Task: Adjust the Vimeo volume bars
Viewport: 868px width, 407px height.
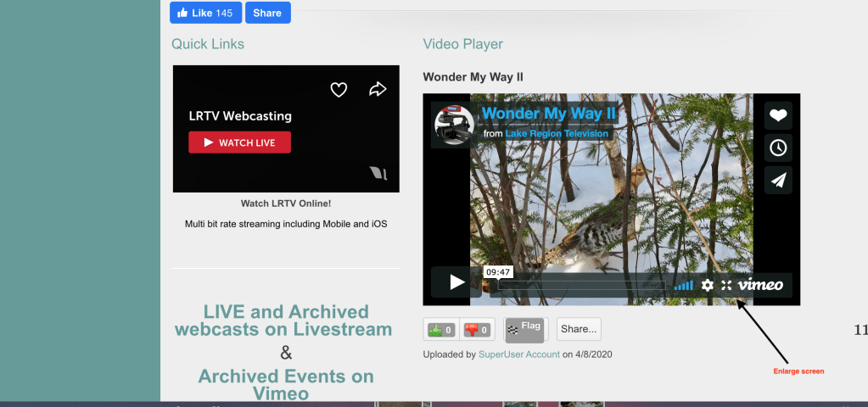Action: 684,285
